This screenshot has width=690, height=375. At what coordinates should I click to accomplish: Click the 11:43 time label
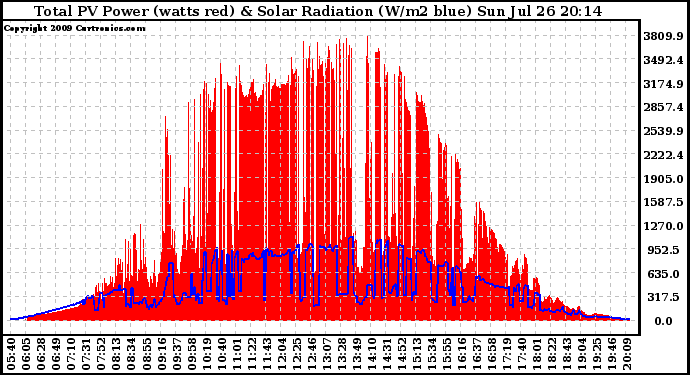266,354
